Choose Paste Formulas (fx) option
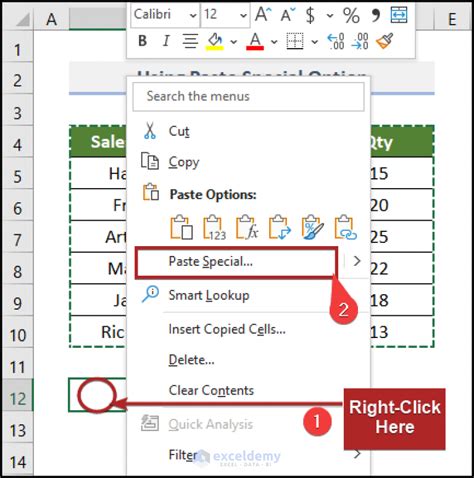Viewport: 474px width, 478px height. tap(247, 227)
